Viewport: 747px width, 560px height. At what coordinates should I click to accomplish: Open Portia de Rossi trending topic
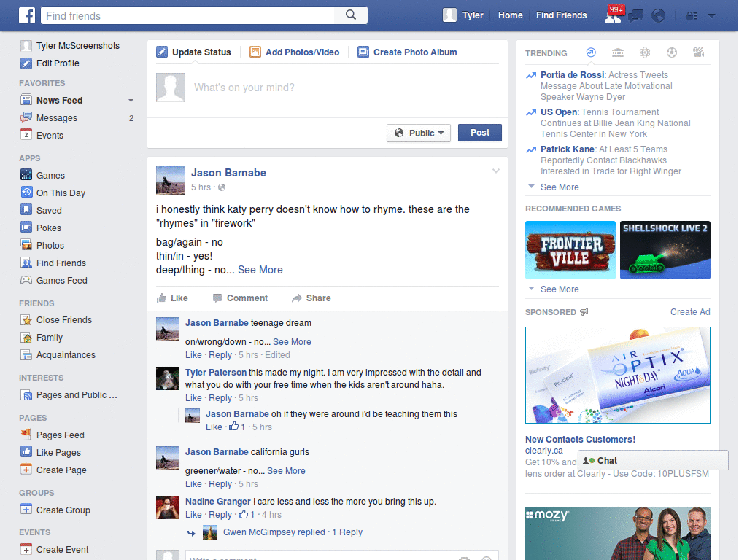coord(572,75)
